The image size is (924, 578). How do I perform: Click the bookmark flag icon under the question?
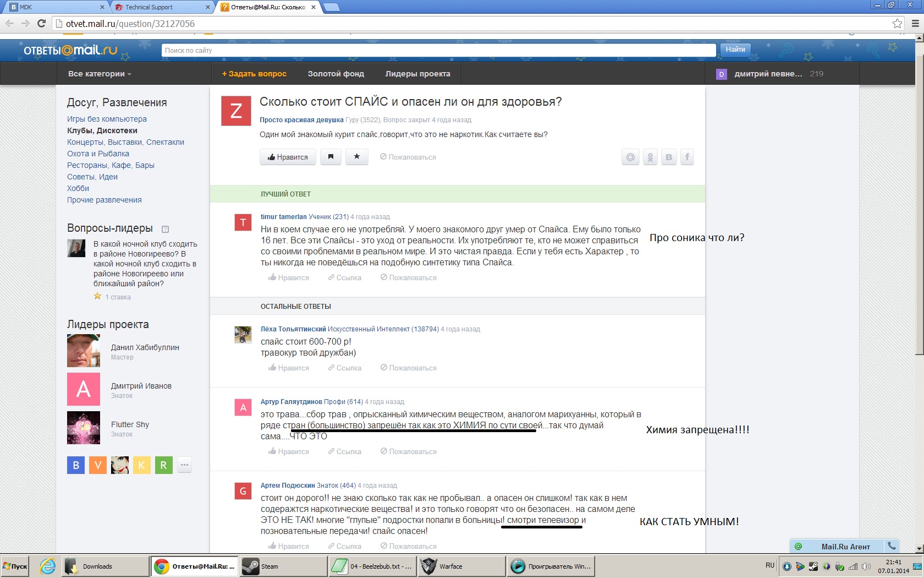pyautogui.click(x=331, y=157)
